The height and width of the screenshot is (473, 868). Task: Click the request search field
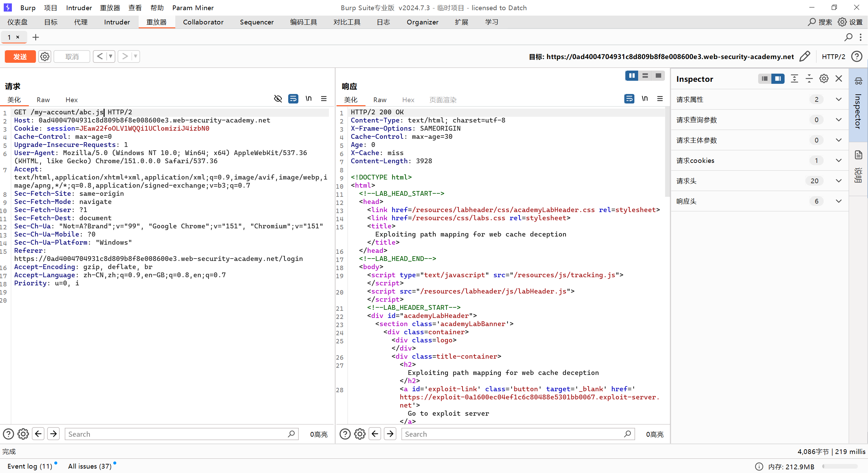coord(181,434)
